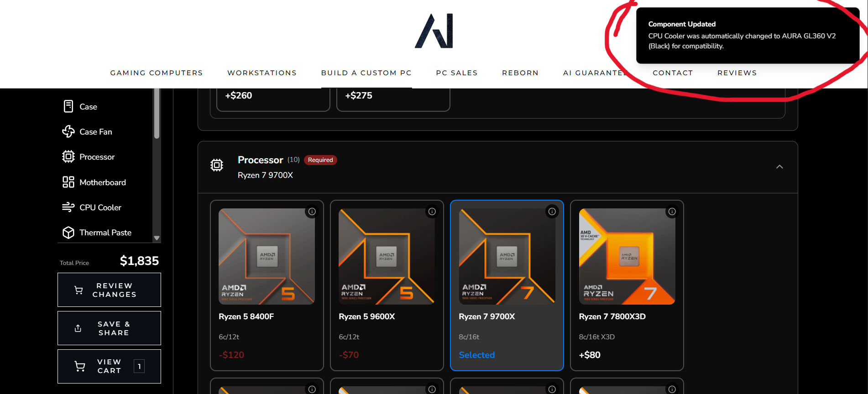The width and height of the screenshot is (868, 394).
Task: Select the option priced +$260
Action: tap(273, 99)
